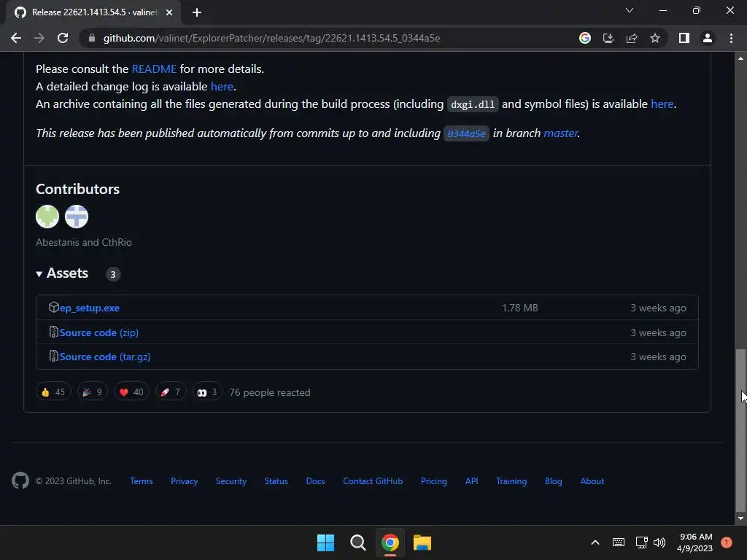Open the Pricing footer link
This screenshot has width=747, height=560.
click(434, 481)
